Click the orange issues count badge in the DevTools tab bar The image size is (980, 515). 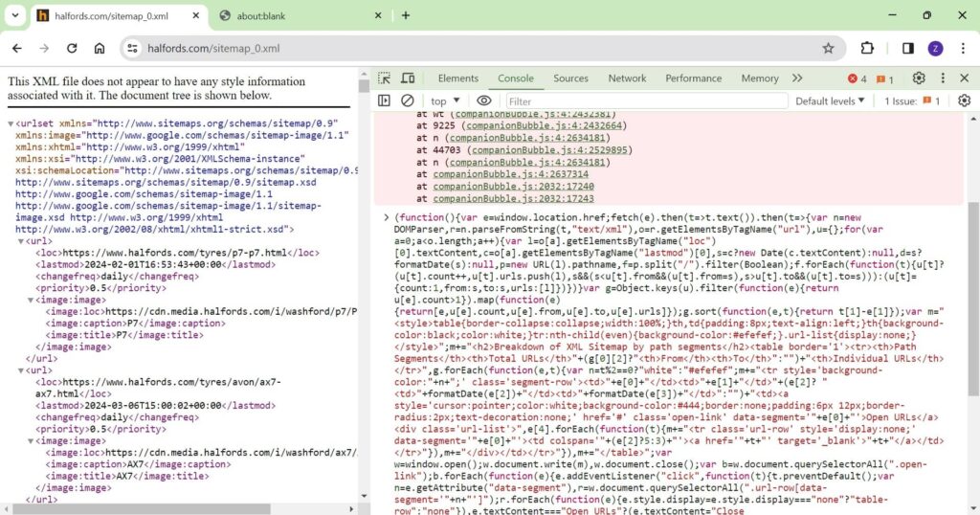click(884, 78)
